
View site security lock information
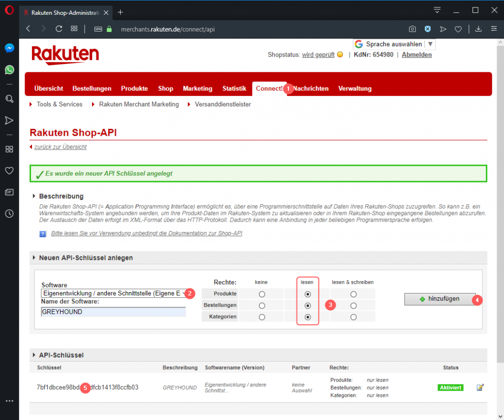(x=109, y=29)
